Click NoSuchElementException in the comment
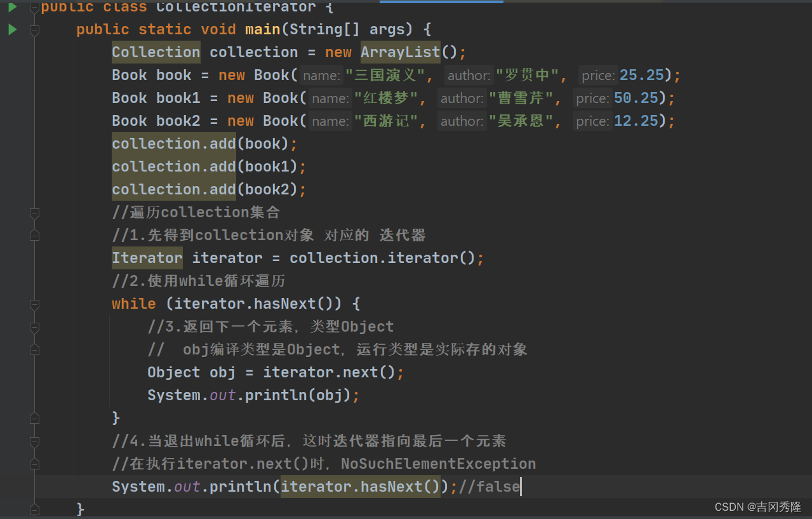Image resolution: width=812 pixels, height=519 pixels. click(x=438, y=464)
